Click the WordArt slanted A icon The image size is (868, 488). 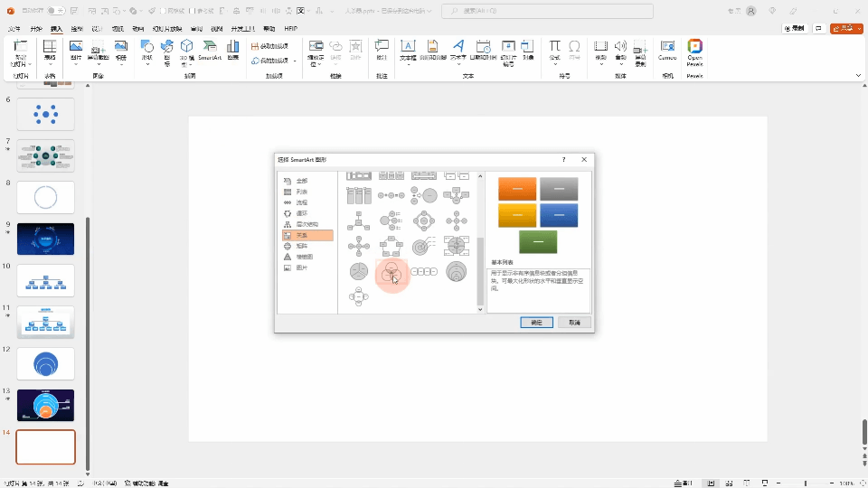pyautogui.click(x=458, y=46)
